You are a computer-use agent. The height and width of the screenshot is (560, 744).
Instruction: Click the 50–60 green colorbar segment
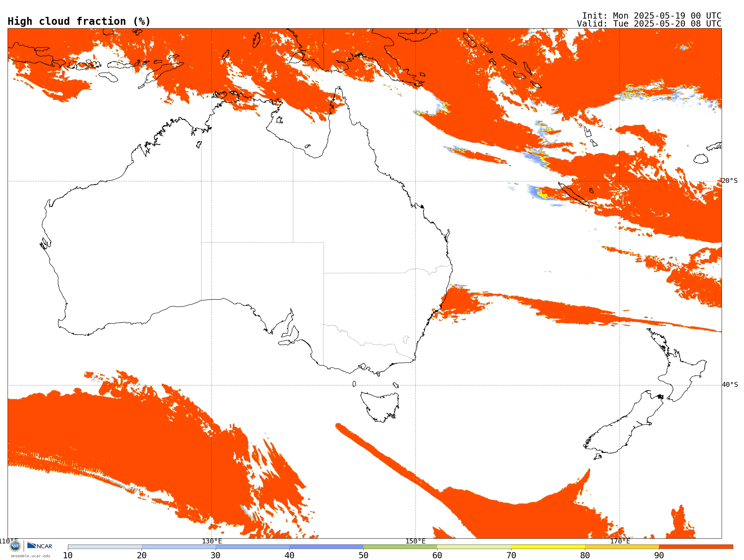pos(400,547)
